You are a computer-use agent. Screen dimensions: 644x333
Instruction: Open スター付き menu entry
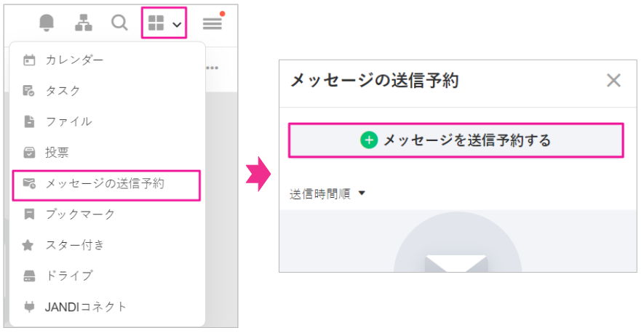tap(107, 245)
